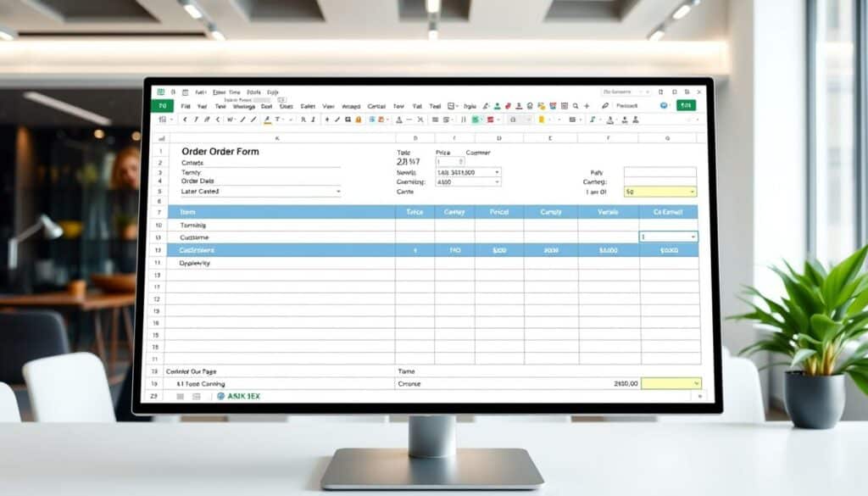Screen dimensions: 868x496
Task: Click the Camply column header
Action: click(551, 212)
